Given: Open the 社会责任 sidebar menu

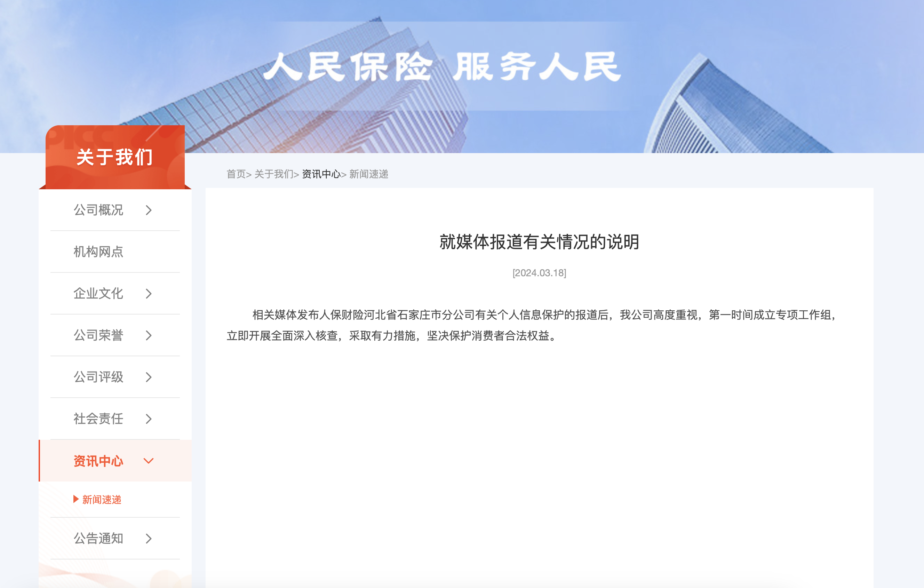Looking at the screenshot, I should [115, 419].
